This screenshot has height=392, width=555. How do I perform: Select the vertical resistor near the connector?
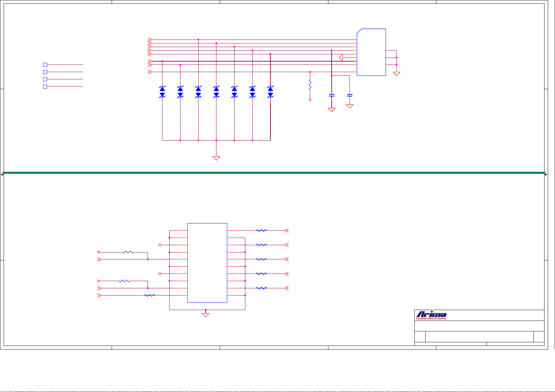point(310,85)
